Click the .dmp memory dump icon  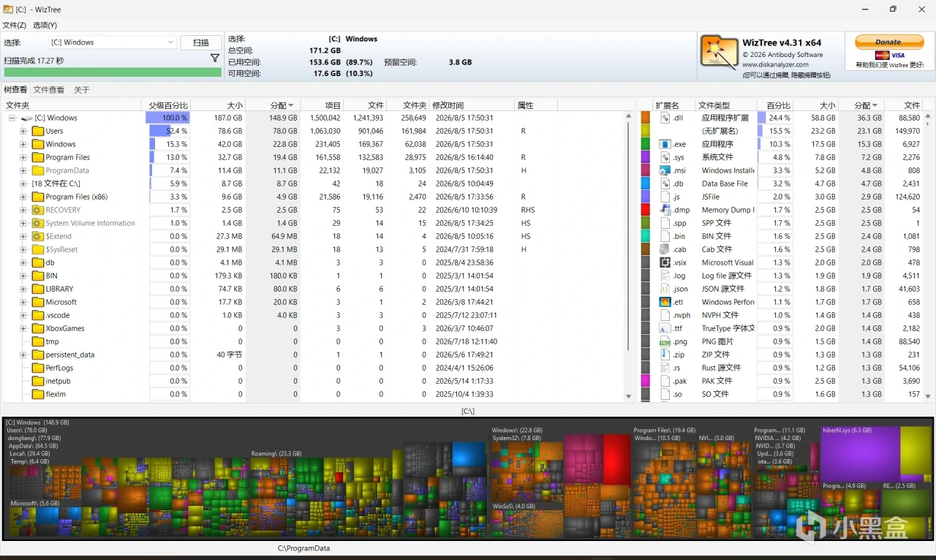click(665, 210)
